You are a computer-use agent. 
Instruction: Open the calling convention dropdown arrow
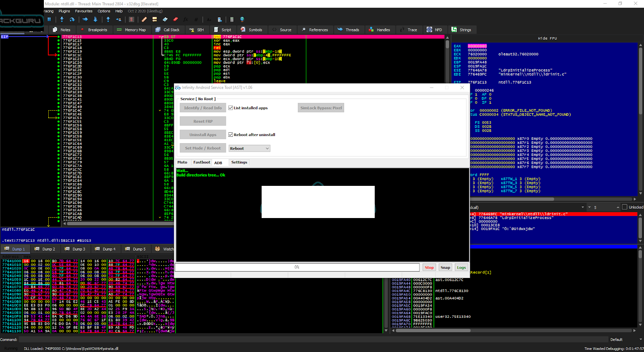(582, 207)
